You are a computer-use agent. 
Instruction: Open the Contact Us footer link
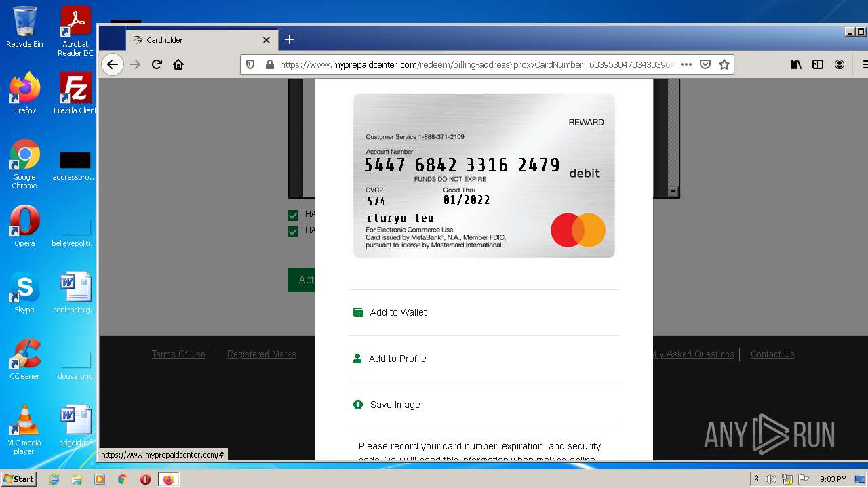coord(772,354)
